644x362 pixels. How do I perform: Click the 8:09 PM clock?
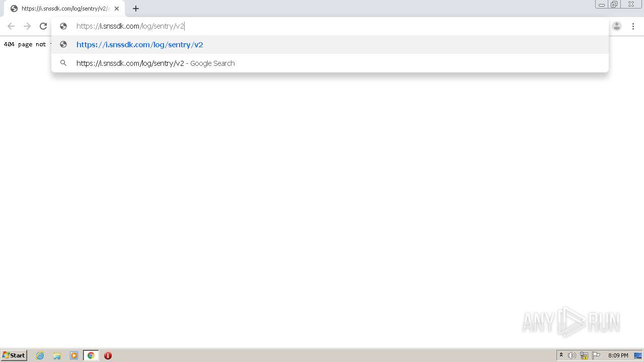pos(618,355)
